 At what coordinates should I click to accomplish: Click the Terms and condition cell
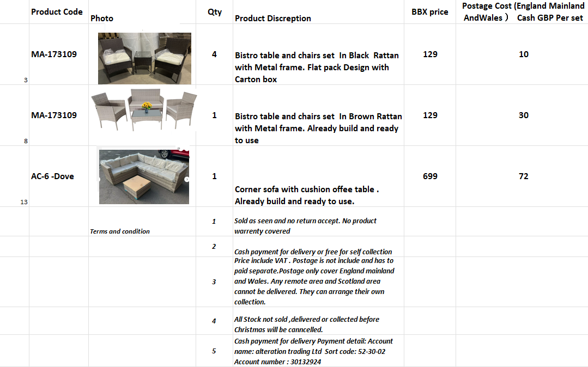120,231
